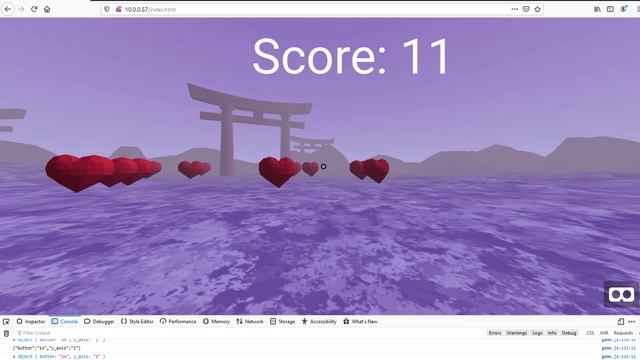Open the Style Editor tab
The height and width of the screenshot is (360, 640).
point(137,322)
